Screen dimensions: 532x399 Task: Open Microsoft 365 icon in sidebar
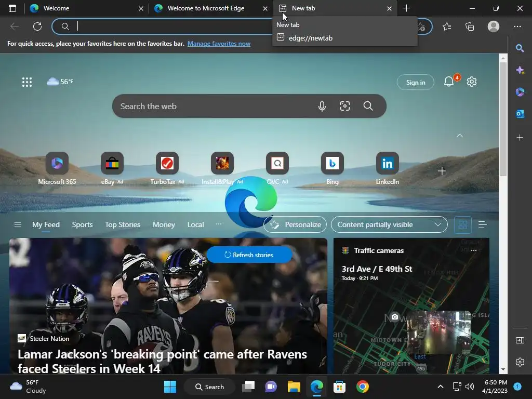click(520, 92)
